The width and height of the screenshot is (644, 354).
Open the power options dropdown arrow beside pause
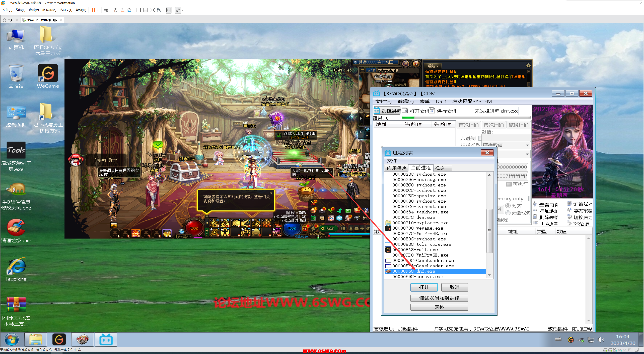[98, 10]
